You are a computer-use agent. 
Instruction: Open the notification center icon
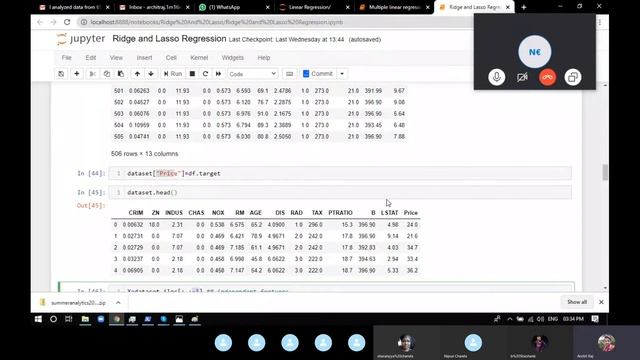tap(595, 319)
